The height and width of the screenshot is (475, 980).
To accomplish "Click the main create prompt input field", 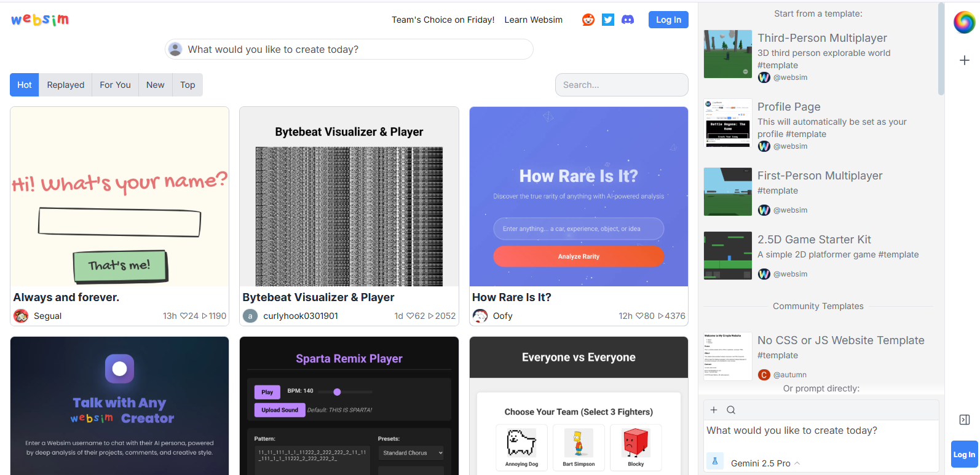I will click(349, 49).
